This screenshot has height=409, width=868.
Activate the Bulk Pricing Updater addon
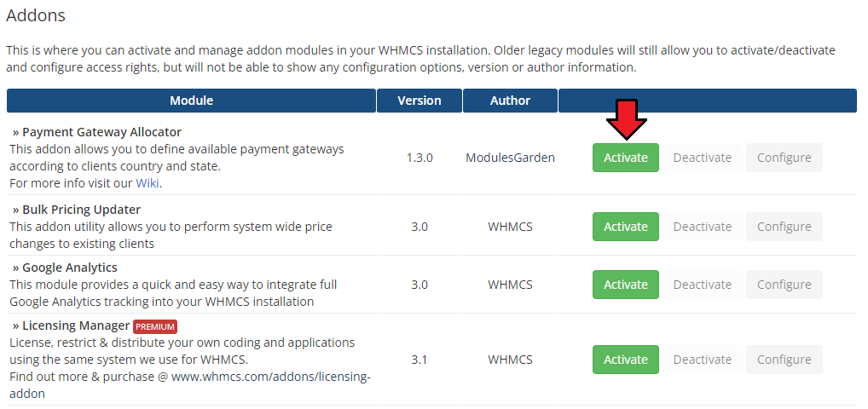coord(625,227)
